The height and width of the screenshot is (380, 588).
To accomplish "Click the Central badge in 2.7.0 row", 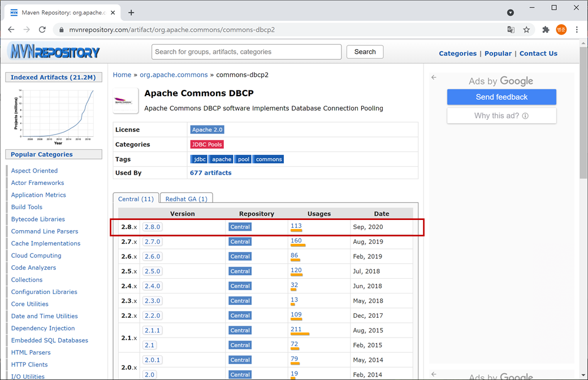I will (x=240, y=241).
